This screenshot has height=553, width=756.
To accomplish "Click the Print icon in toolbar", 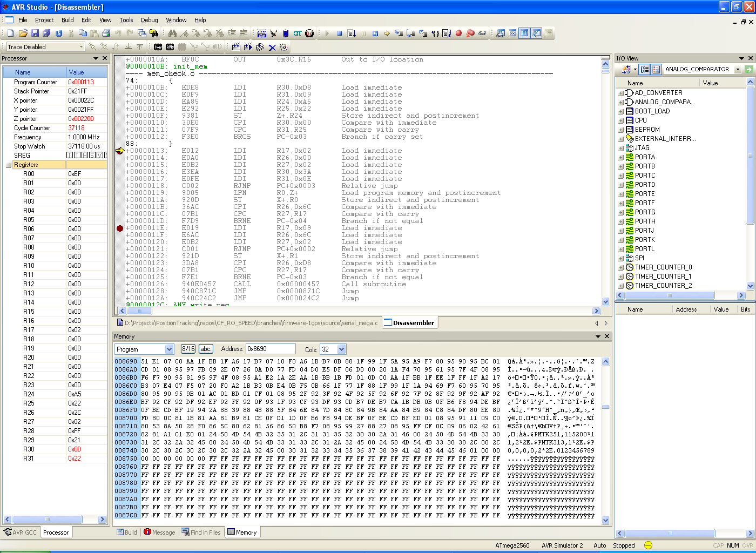I will 106,33.
